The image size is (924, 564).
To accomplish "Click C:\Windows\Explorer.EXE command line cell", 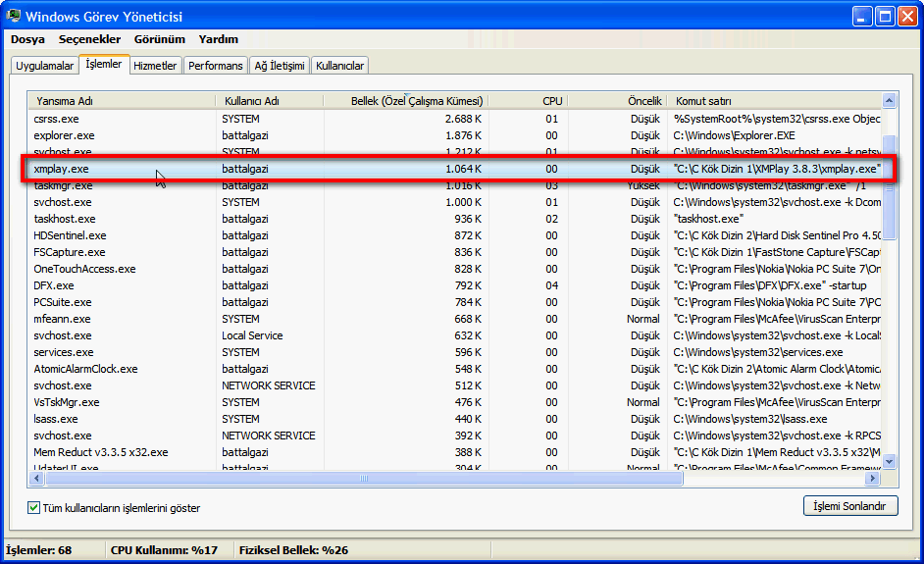I will point(735,135).
